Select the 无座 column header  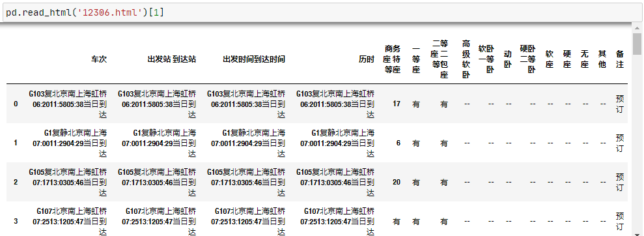coord(585,59)
